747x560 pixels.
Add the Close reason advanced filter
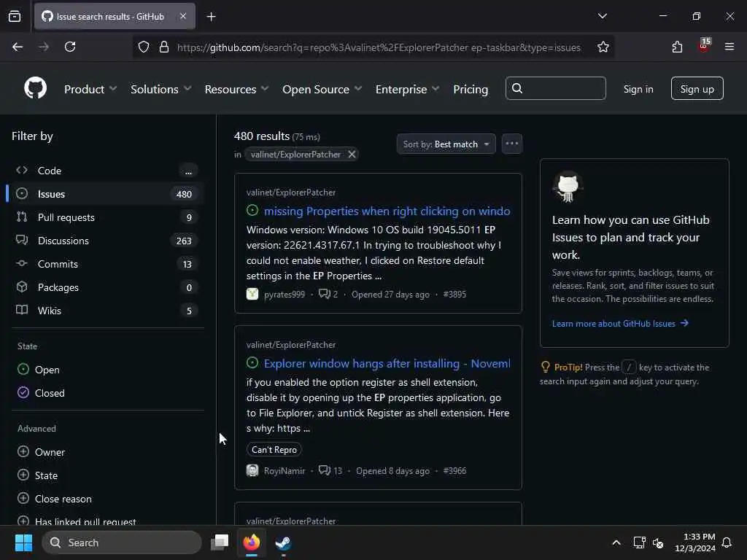click(x=54, y=499)
